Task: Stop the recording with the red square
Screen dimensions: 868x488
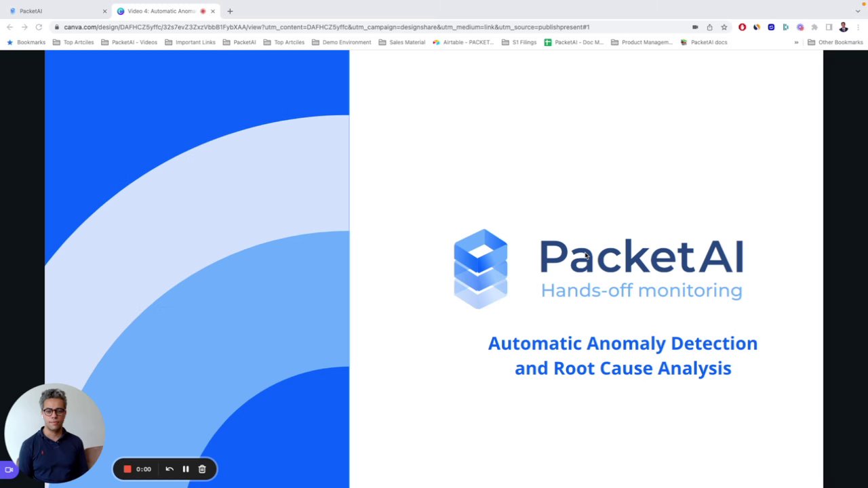Action: coord(127,469)
